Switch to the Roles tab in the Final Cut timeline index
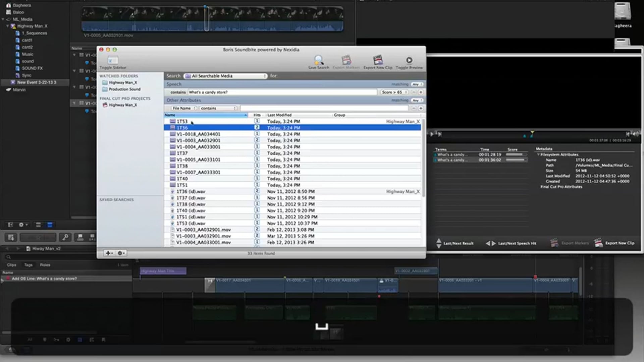This screenshot has width=644, height=362. [x=45, y=265]
